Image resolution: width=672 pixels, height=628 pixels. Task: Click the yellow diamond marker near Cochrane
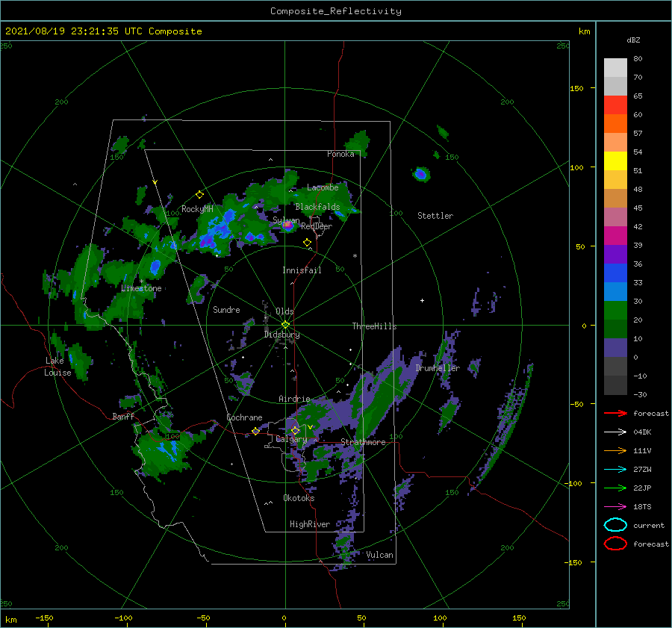point(255,432)
